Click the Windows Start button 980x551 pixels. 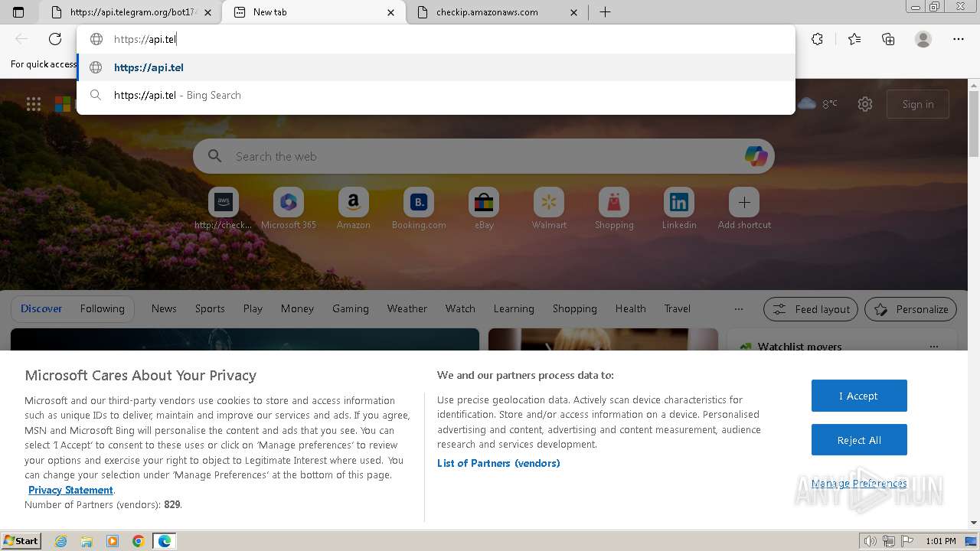click(x=21, y=540)
